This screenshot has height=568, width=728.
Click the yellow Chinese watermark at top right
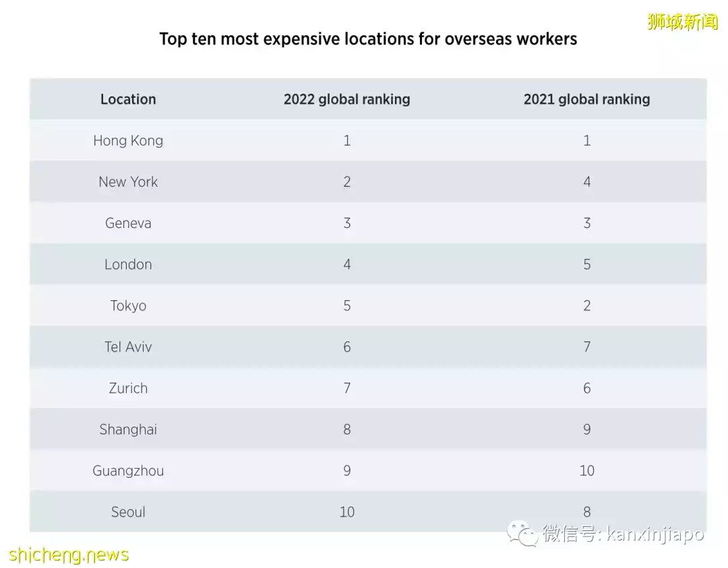pos(682,22)
